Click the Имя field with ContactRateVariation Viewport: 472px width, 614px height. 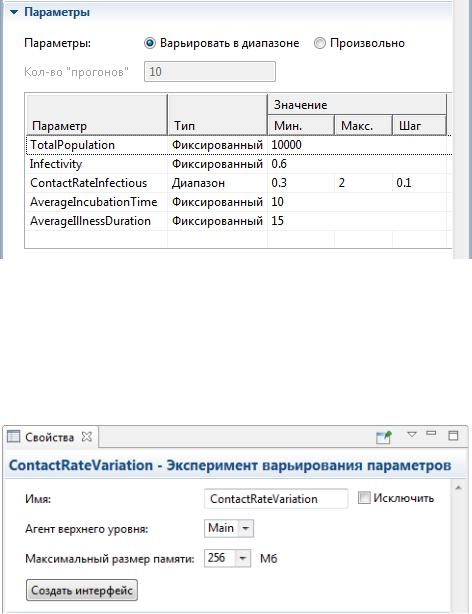[x=276, y=499]
